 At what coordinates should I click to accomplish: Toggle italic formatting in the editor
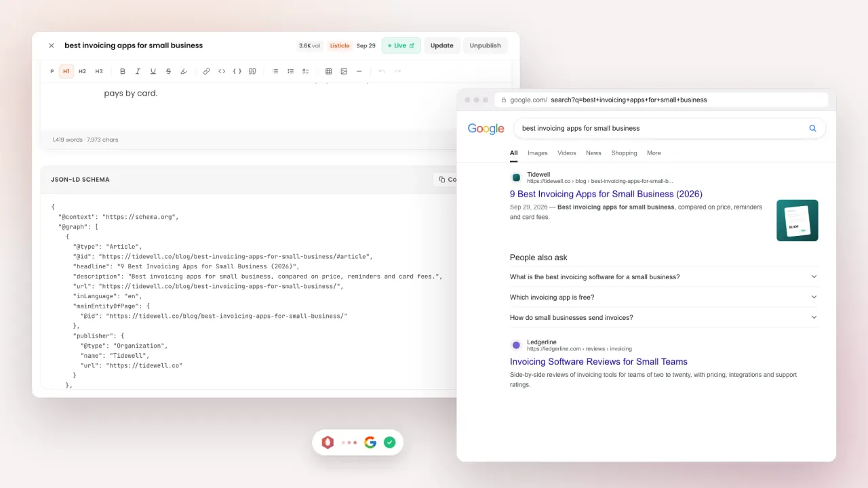tap(138, 71)
